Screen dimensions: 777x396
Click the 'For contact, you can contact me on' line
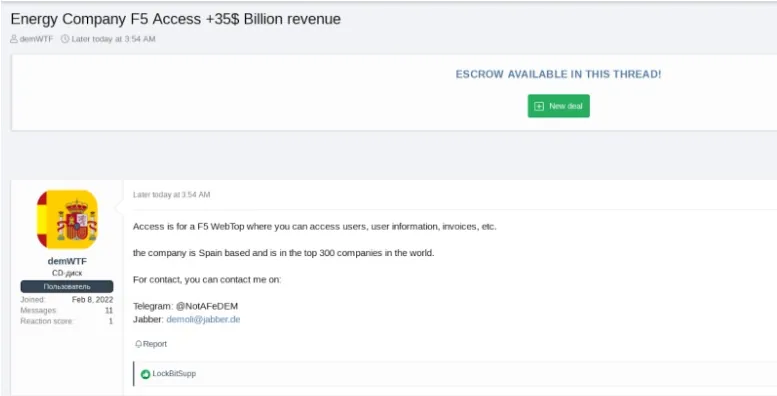tap(207, 280)
